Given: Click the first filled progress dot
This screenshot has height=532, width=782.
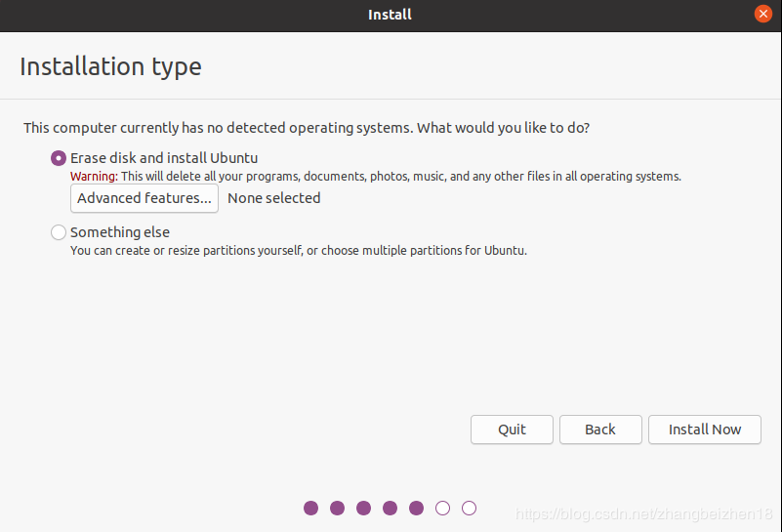Looking at the screenshot, I should click(x=311, y=508).
